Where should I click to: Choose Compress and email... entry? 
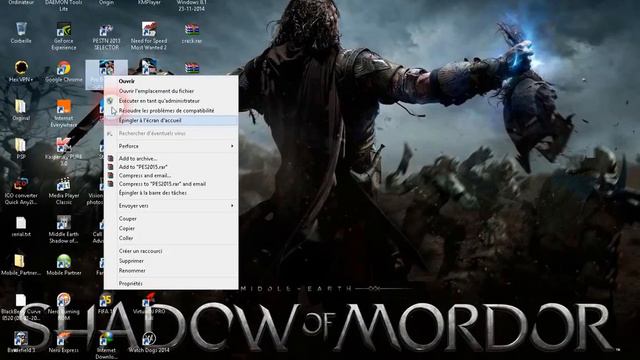coord(171,176)
